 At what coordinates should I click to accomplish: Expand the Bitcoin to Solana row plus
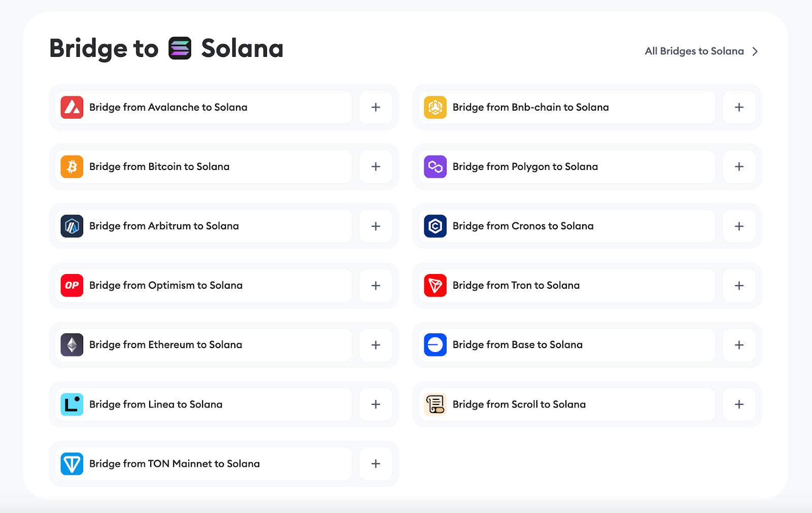[376, 167]
